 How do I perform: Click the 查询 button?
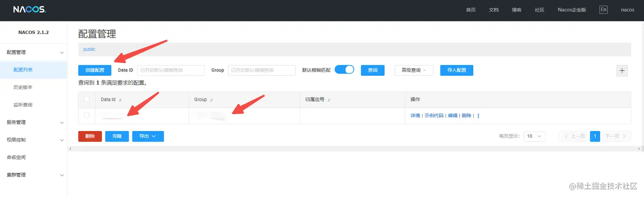pyautogui.click(x=373, y=70)
